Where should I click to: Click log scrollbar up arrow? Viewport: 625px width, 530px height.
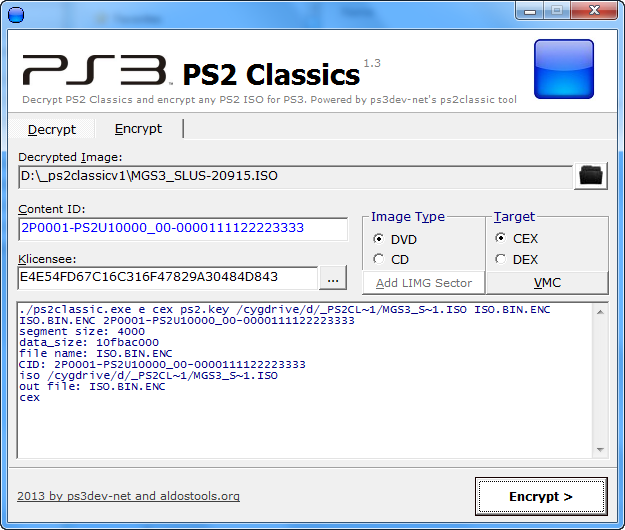(600, 312)
